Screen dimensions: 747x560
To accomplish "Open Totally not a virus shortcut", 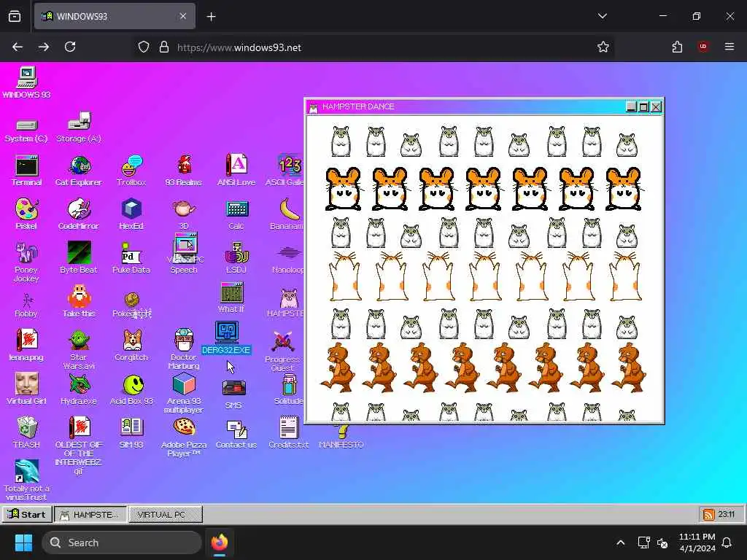I will (27, 480).
